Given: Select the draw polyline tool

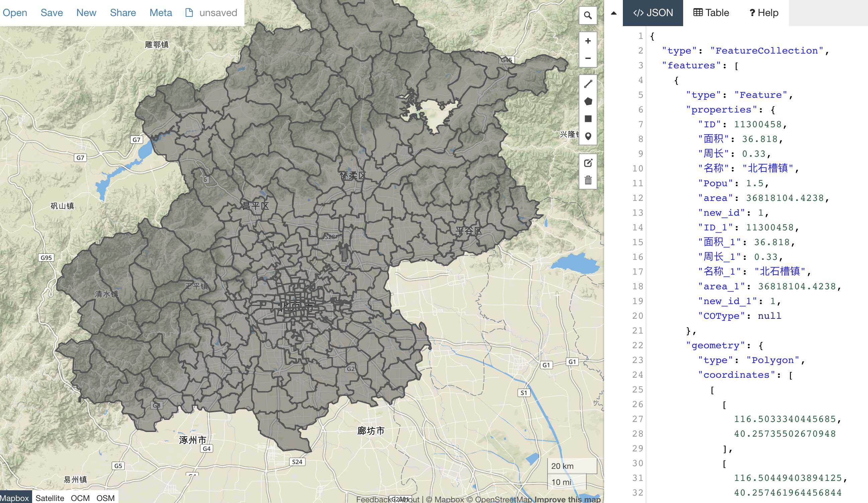Looking at the screenshot, I should 588,84.
